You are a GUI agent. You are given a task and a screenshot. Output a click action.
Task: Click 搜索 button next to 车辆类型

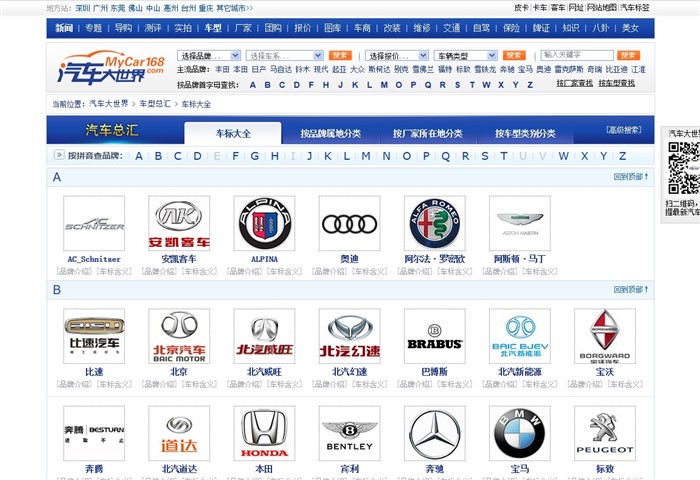514,55
